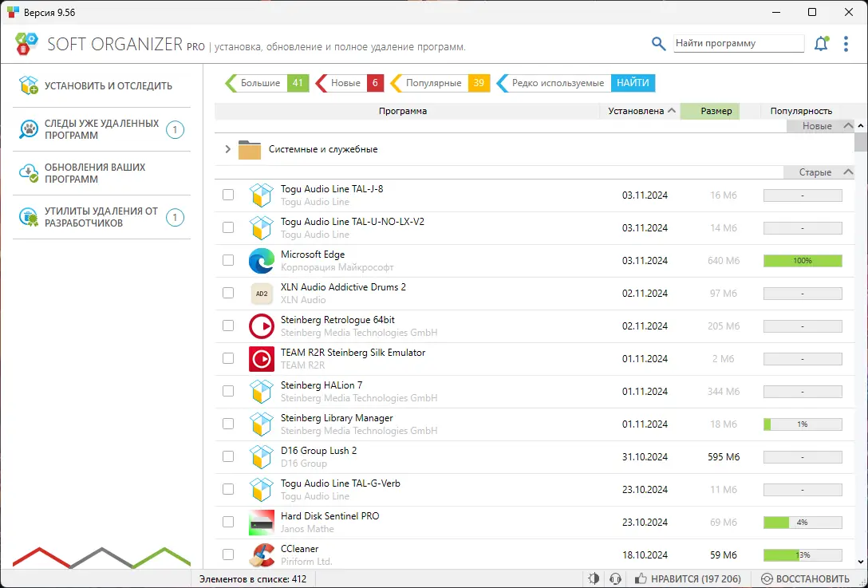The height and width of the screenshot is (588, 868).
Task: Check the Steinberg Retrologue 64bit checkbox
Action: (x=228, y=326)
